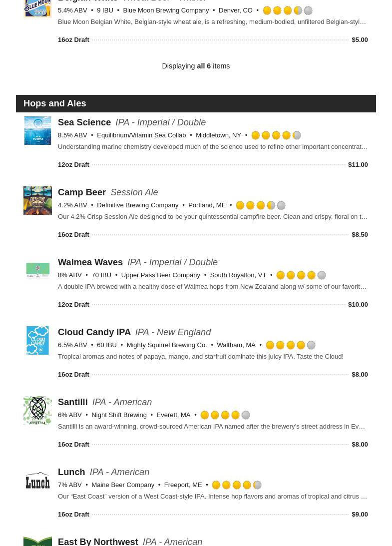The image size is (392, 546).
Task: Open Cloud Candy IPA details
Action: [94, 332]
